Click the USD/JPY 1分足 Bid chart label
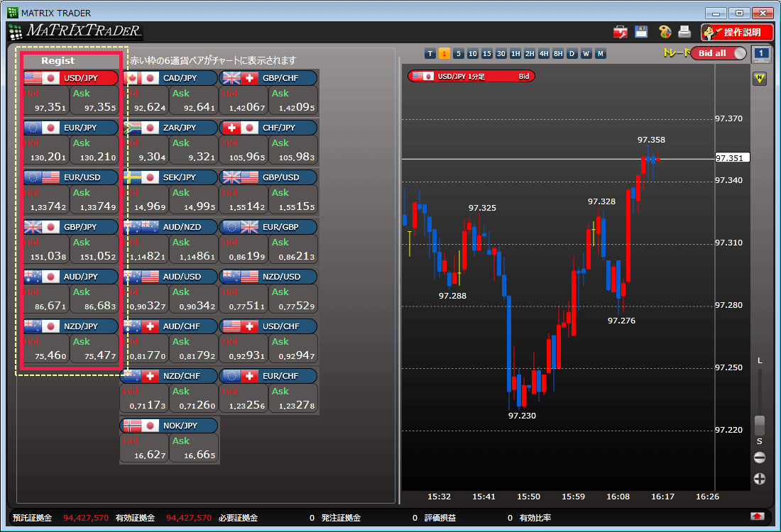The height and width of the screenshot is (532, 781). (471, 76)
